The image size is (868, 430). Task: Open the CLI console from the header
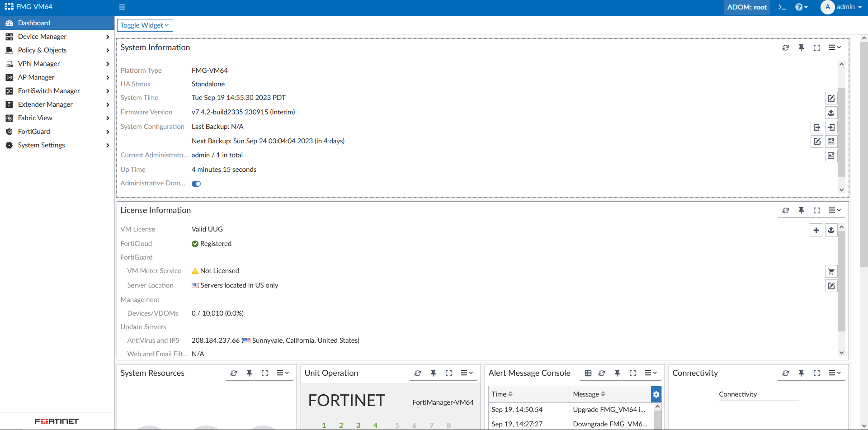[783, 7]
